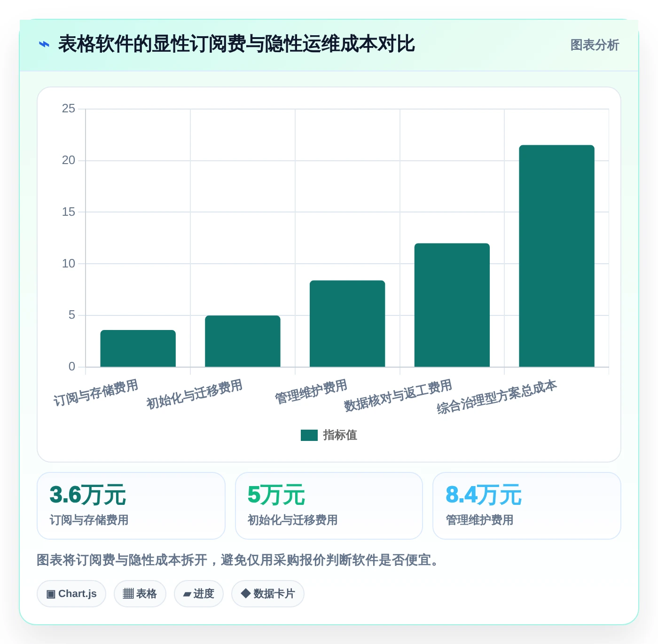Click the chart title 表格软件的显性订阅费与隐性运维成本对比
658x644 pixels.
(x=236, y=44)
